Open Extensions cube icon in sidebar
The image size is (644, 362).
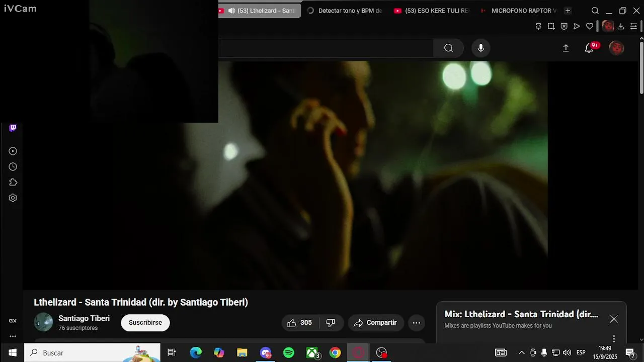click(x=13, y=183)
